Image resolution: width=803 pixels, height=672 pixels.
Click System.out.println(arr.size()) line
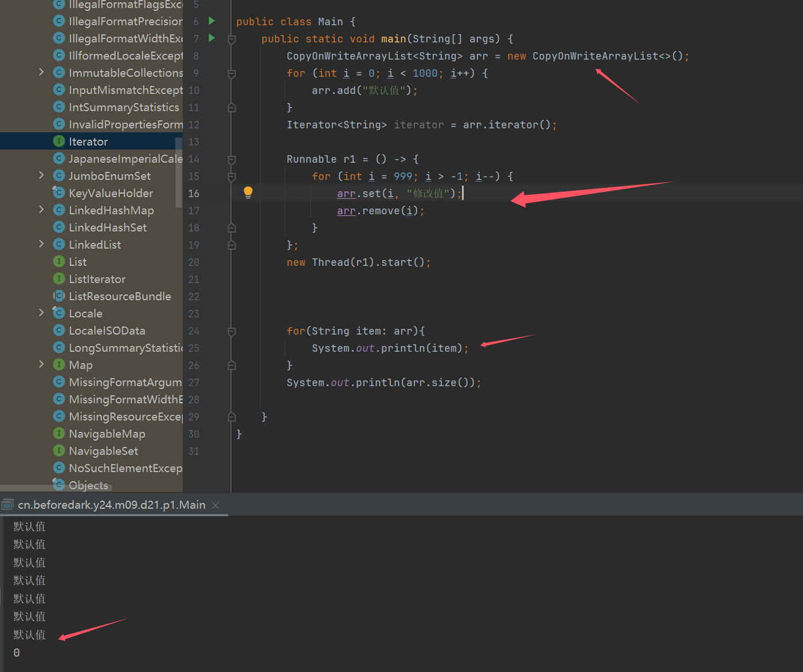[x=384, y=383]
